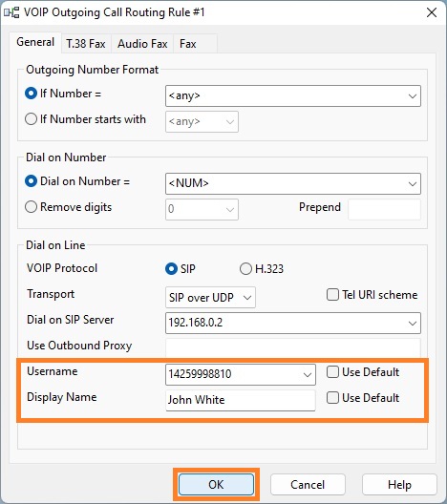Open the Audio Fax tab
This screenshot has height=504, width=447.
point(142,44)
